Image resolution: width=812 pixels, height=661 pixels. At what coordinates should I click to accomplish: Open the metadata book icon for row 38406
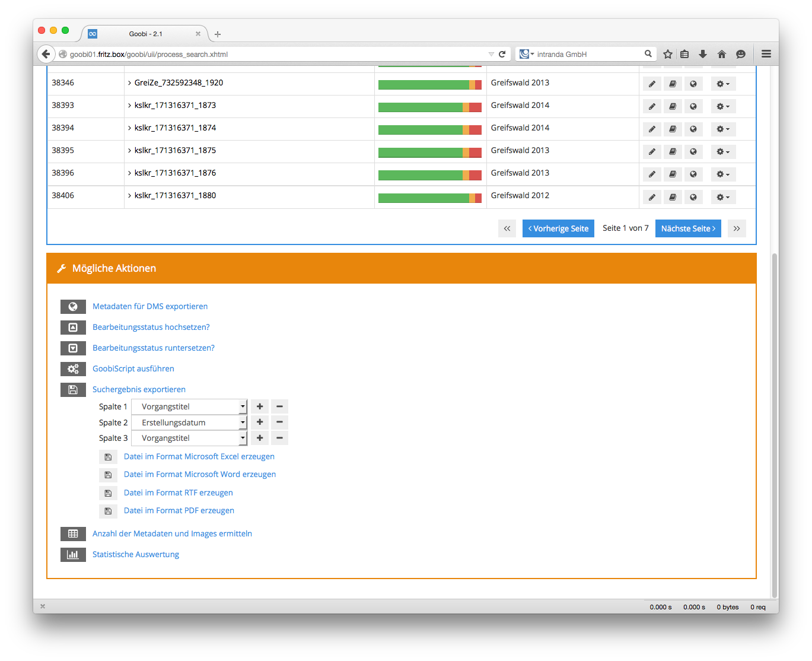point(673,197)
